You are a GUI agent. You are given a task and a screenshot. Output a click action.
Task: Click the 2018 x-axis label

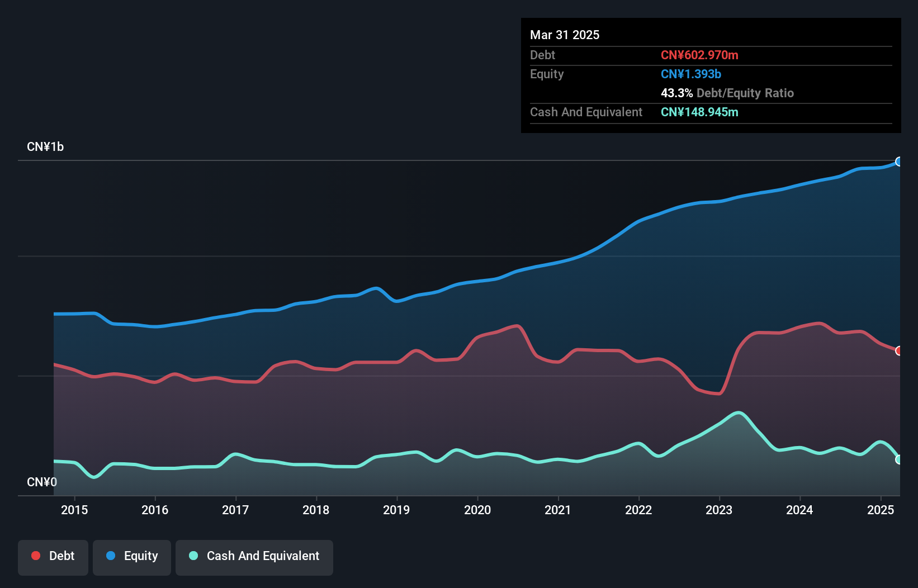coord(316,510)
